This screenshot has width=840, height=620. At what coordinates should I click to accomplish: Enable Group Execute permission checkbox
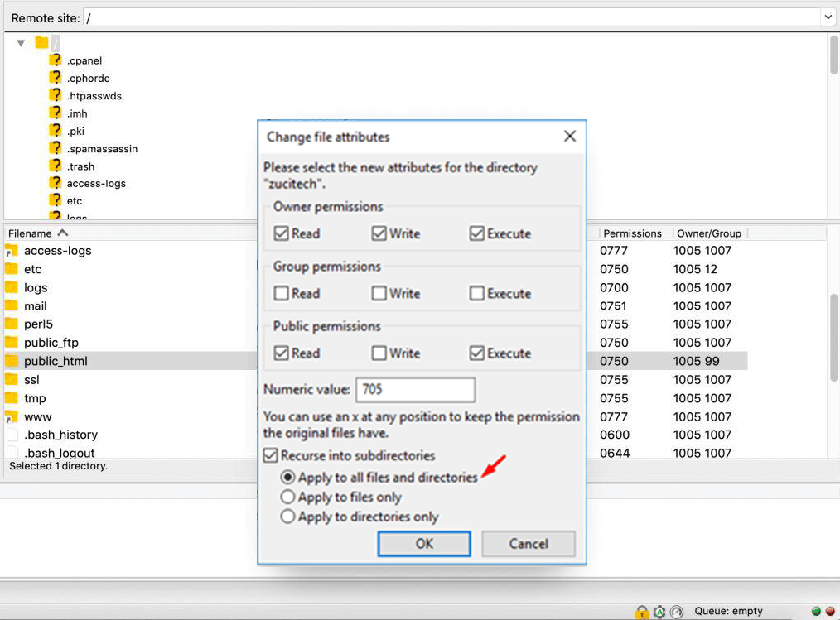click(x=477, y=293)
